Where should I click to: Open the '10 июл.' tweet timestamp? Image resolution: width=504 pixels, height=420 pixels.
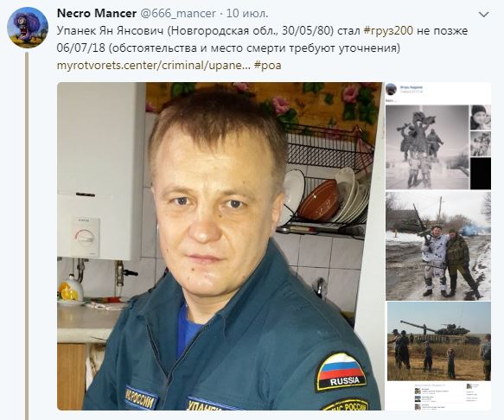click(247, 13)
